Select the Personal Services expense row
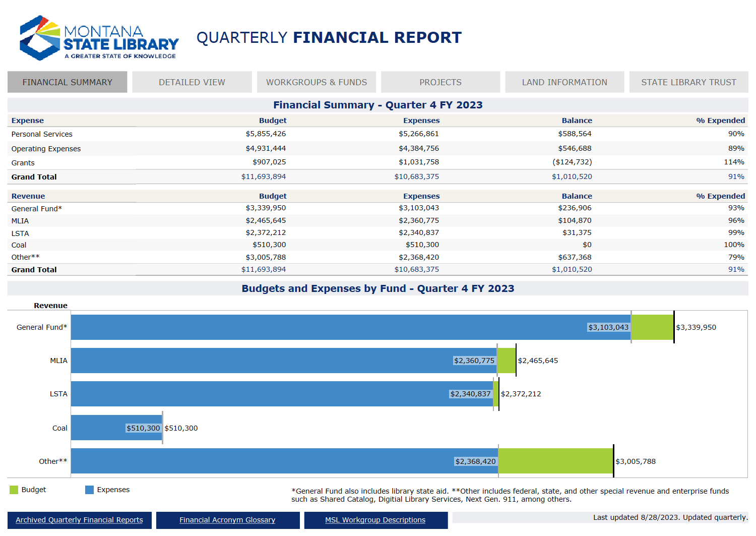756x536 pixels. tap(42, 134)
